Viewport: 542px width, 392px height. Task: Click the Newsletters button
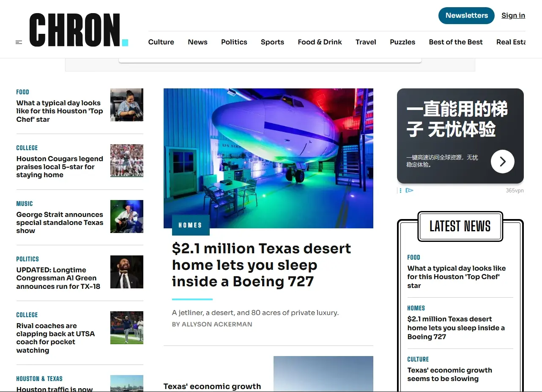tap(466, 16)
